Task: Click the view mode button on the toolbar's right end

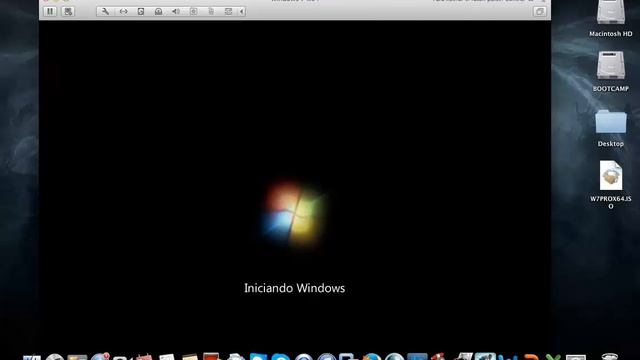Action: click(x=540, y=11)
